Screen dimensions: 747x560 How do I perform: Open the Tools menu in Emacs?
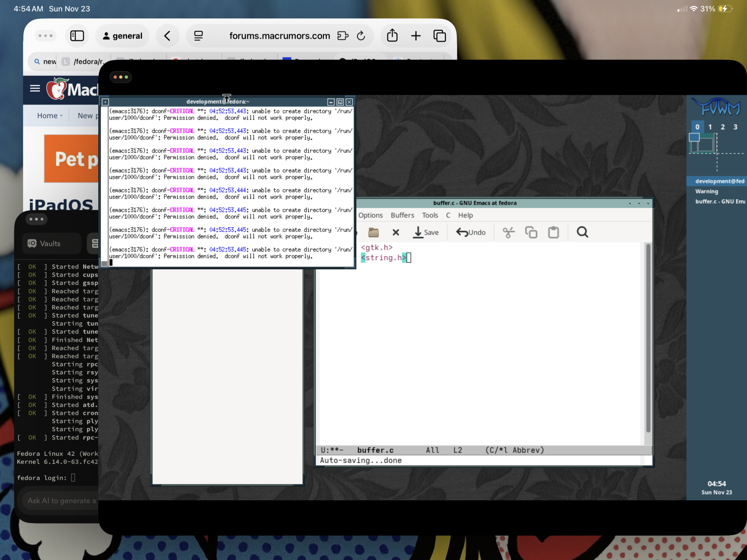(x=430, y=215)
